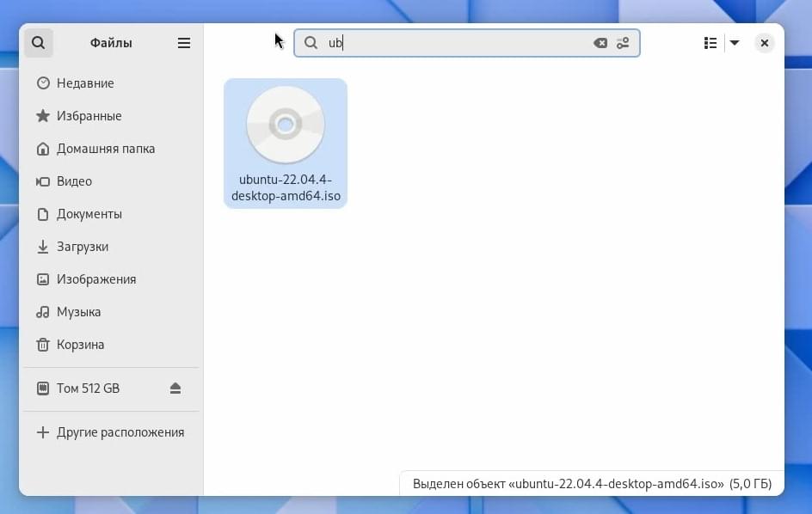Click the ubuntu-22.04.4-desktop-amd64.iso filename
The image size is (812, 514).
pyautogui.click(x=286, y=188)
